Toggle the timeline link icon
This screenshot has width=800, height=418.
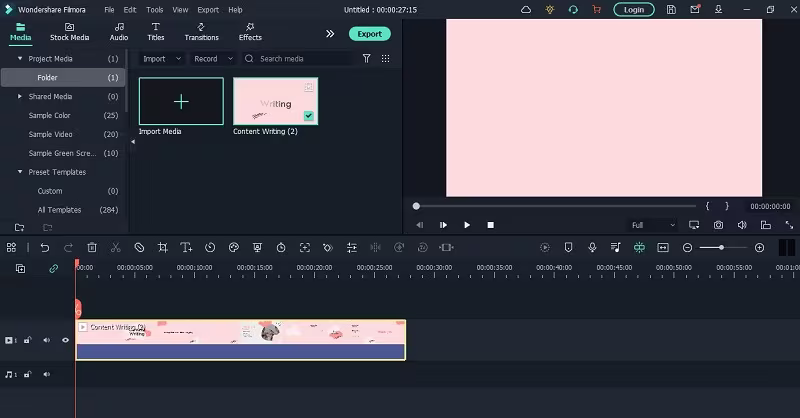[x=54, y=268]
